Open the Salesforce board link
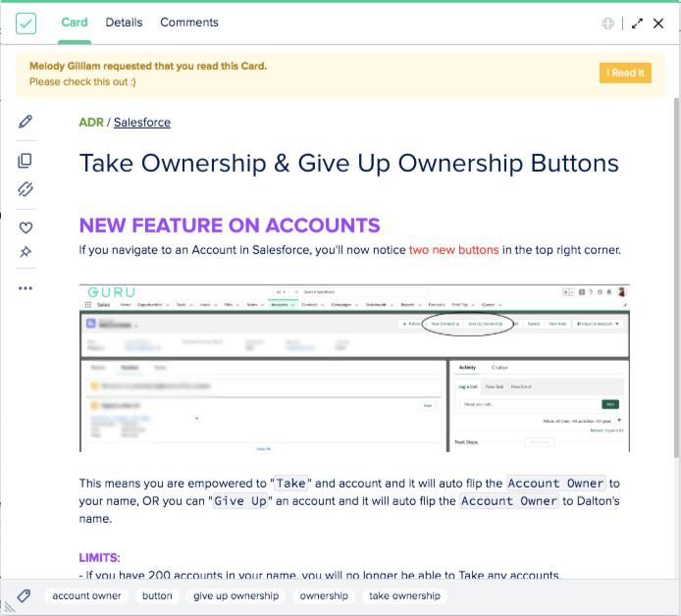 142,123
